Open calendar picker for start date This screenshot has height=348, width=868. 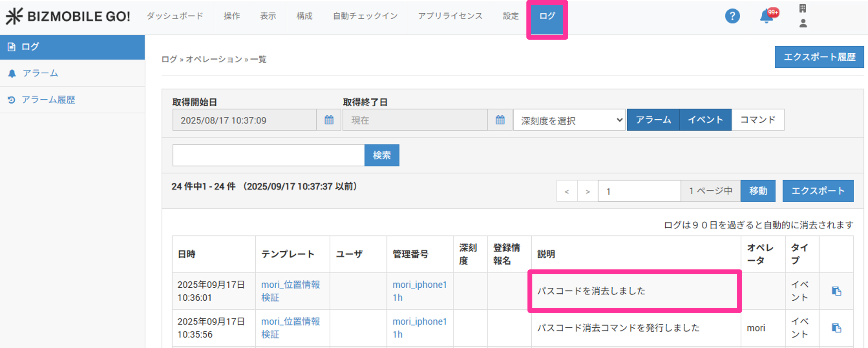coord(329,120)
